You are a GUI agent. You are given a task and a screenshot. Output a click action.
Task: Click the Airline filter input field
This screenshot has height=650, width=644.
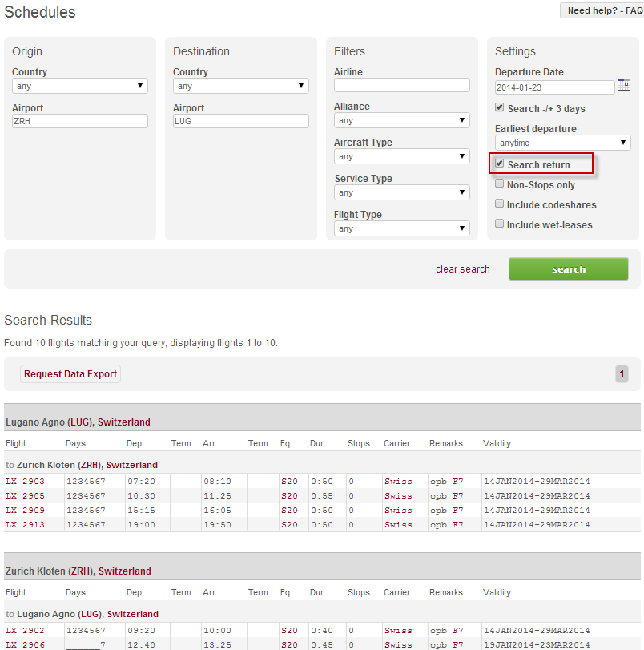point(401,84)
